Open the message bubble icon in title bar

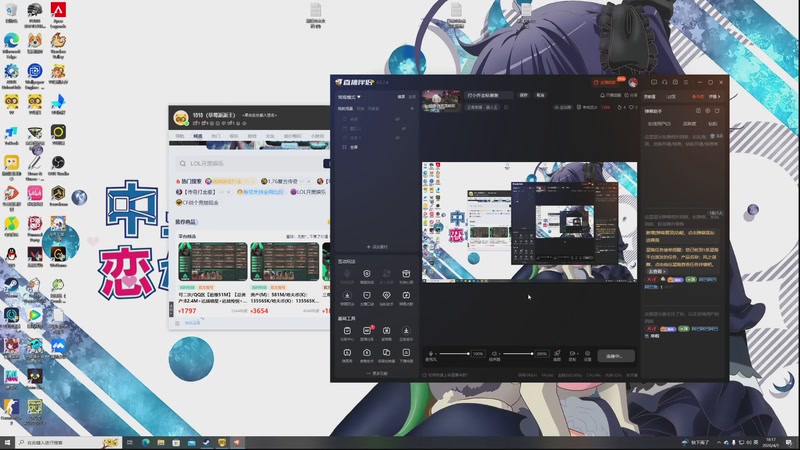[x=654, y=82]
